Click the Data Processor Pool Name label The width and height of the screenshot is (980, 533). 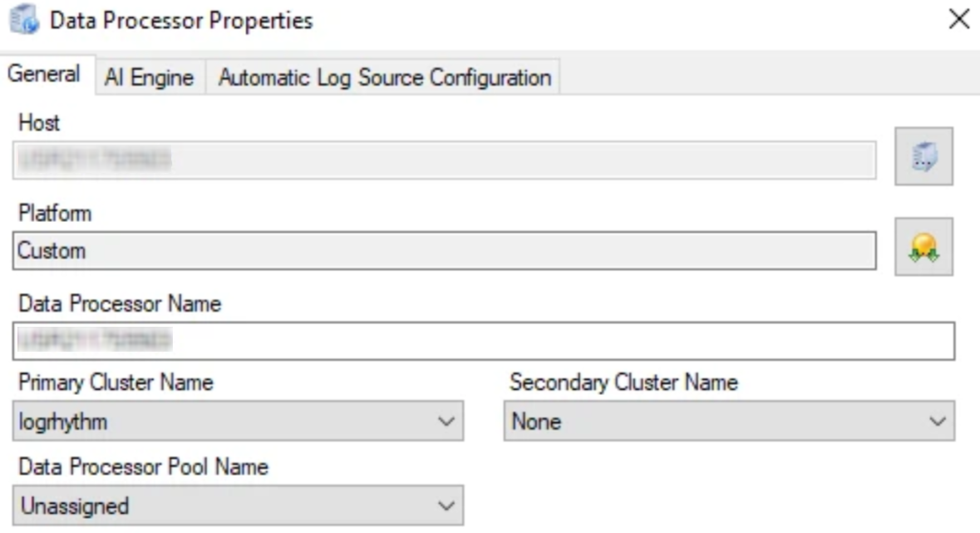(x=143, y=467)
